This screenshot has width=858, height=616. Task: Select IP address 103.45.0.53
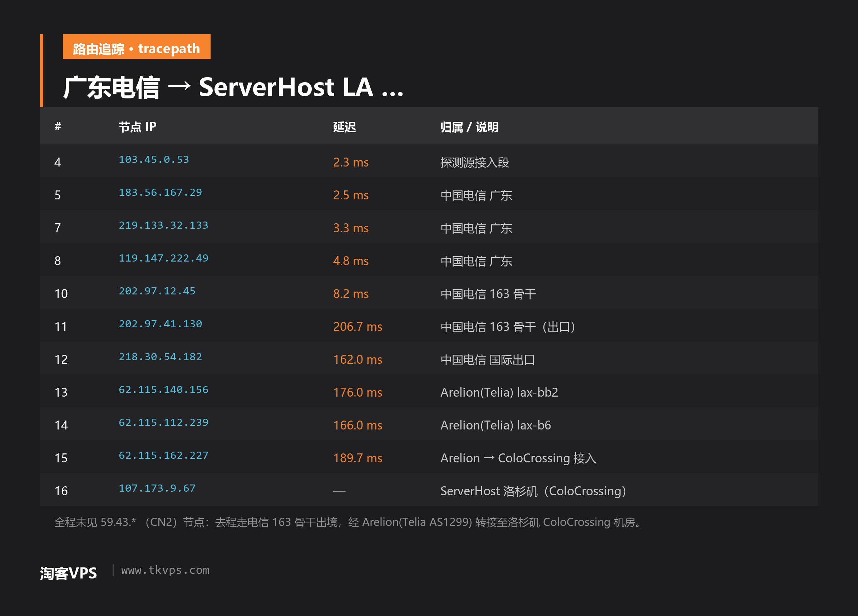pos(154,160)
